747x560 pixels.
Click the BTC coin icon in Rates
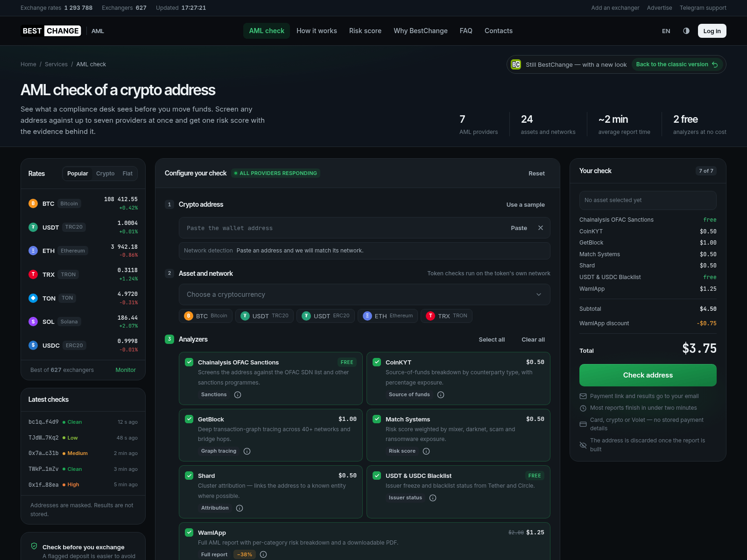click(33, 203)
